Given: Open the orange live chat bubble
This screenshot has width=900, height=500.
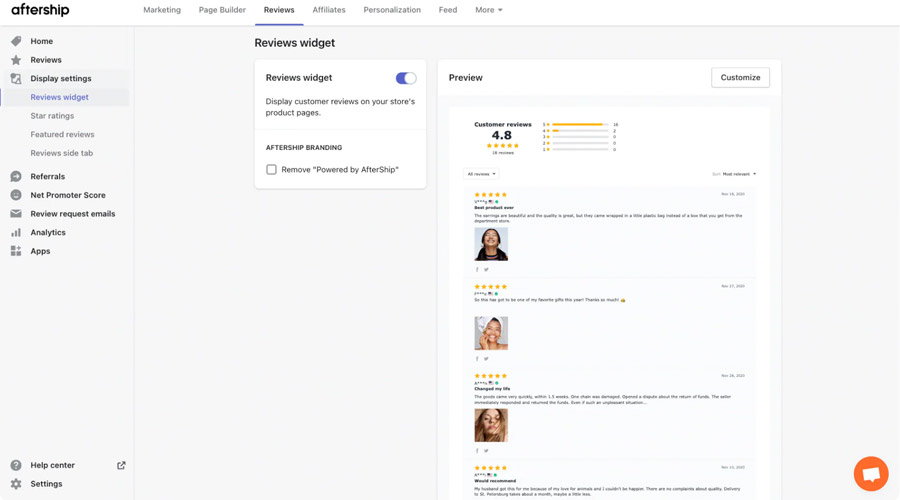Looking at the screenshot, I should click(870, 473).
